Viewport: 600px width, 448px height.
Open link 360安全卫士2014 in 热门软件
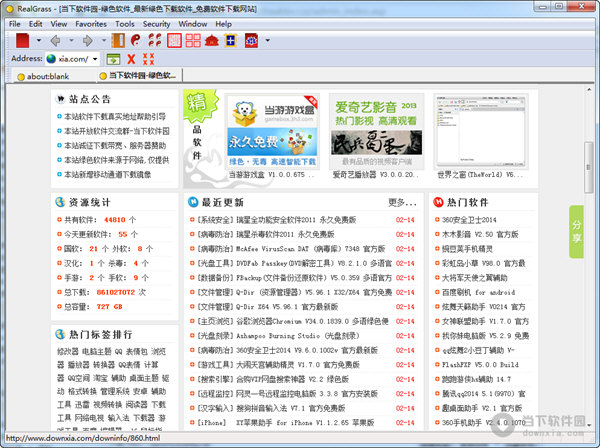469,220
